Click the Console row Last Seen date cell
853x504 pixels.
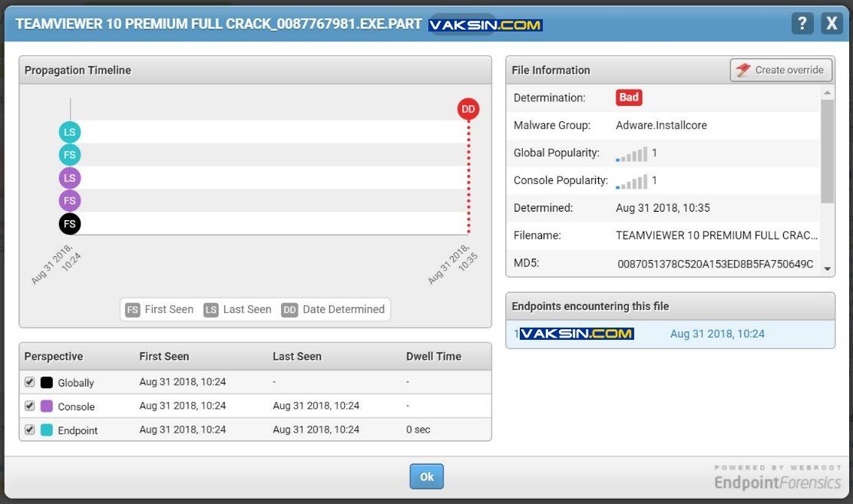[x=316, y=406]
